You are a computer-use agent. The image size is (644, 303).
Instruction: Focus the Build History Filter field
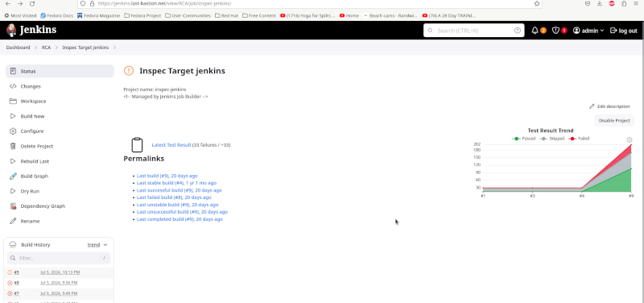(x=59, y=258)
